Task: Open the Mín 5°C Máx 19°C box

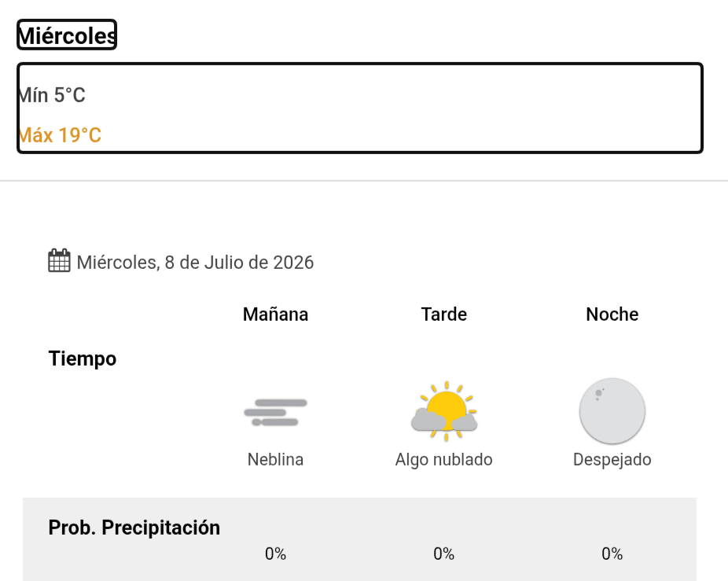Action: tap(360, 108)
